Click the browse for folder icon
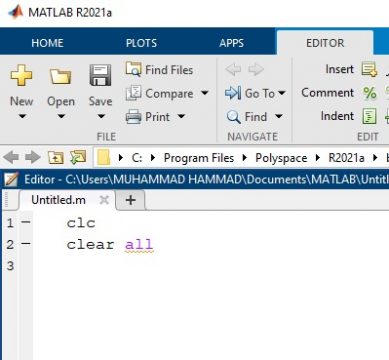Viewport: 389px width, 360px height. (x=78, y=157)
